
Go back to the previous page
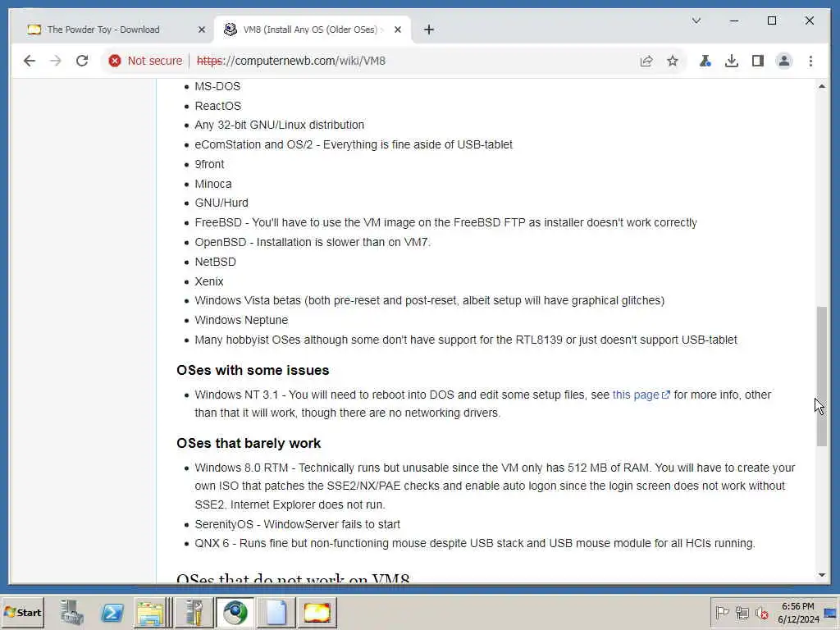coord(30,61)
